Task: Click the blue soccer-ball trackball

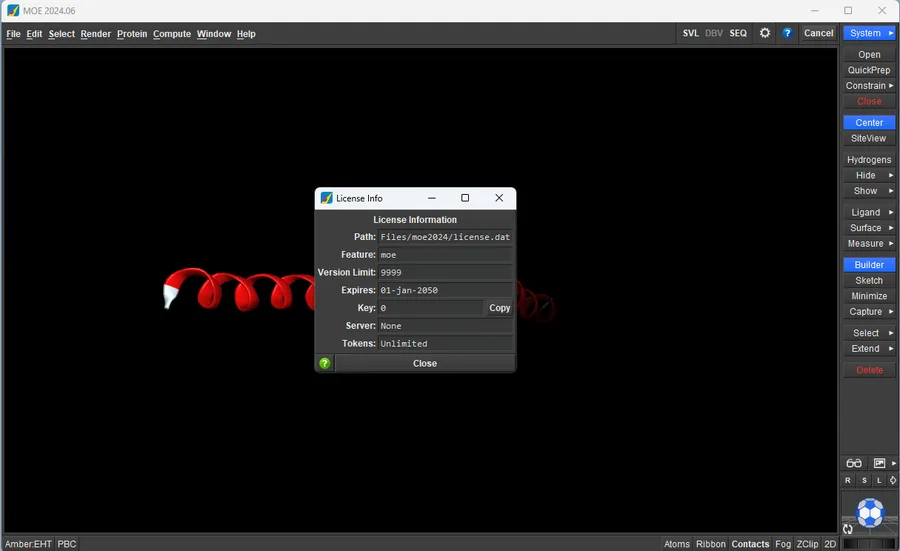Action: (x=870, y=513)
